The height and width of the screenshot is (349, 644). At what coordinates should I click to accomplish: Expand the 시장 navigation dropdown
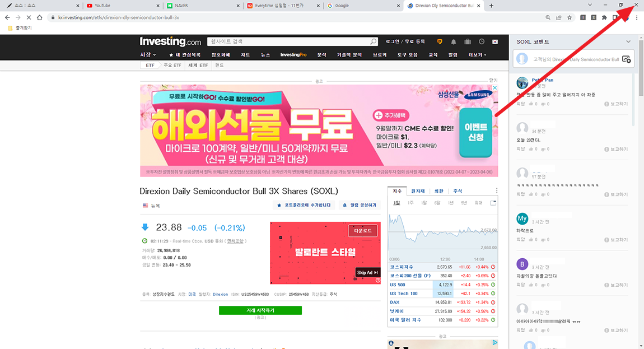(x=148, y=55)
